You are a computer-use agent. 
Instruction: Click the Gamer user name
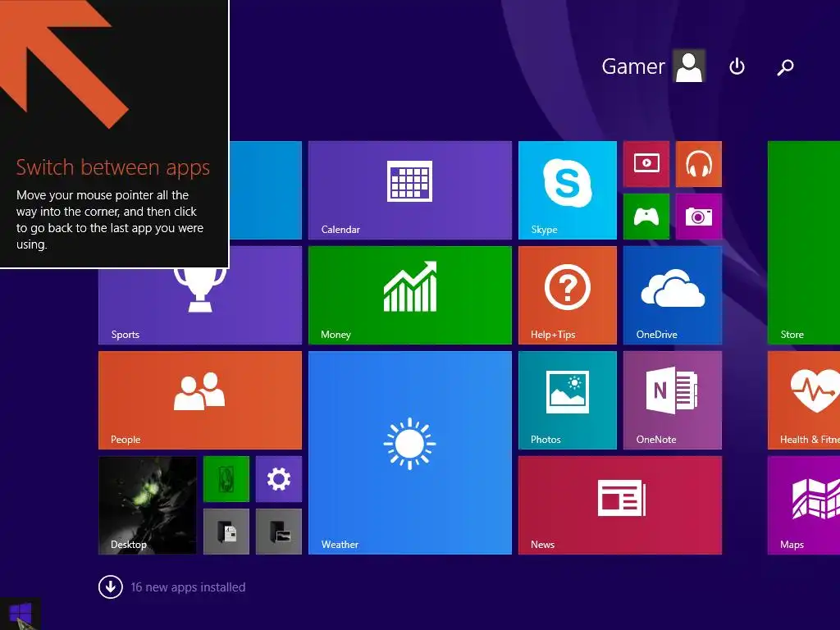coord(632,66)
